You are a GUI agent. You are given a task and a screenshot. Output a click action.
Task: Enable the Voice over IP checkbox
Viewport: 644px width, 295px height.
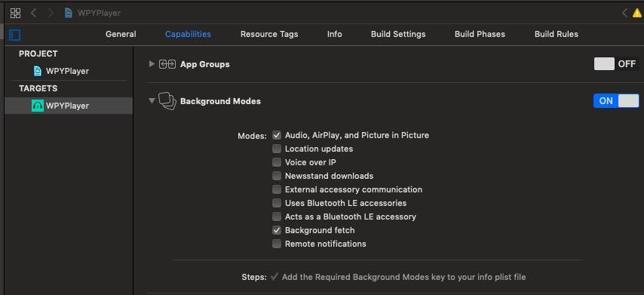[x=277, y=162]
